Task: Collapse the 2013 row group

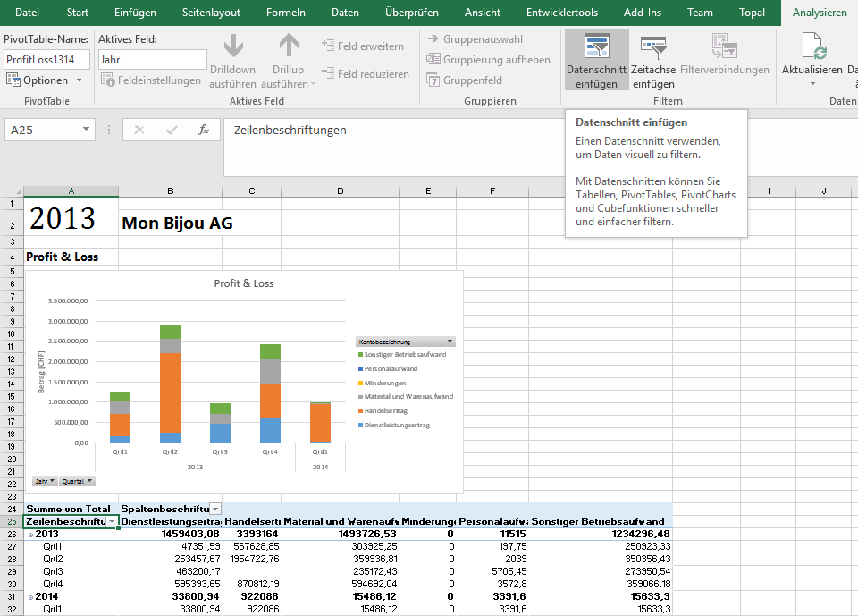Action: pyautogui.click(x=30, y=534)
